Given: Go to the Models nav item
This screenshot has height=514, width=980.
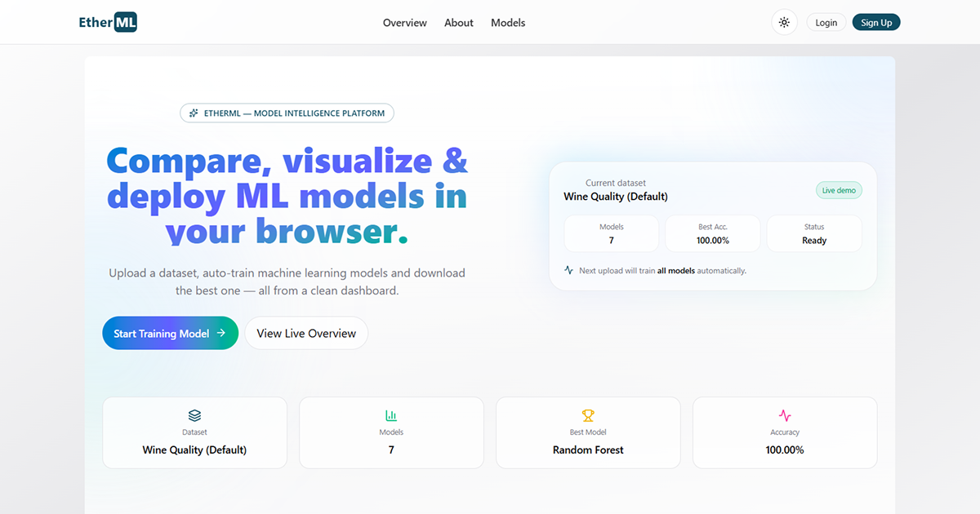Looking at the screenshot, I should 508,23.
